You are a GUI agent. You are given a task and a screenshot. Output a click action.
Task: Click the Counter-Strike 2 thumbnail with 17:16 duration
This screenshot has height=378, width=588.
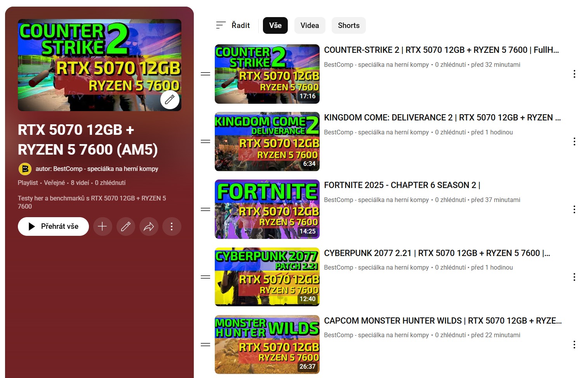267,74
